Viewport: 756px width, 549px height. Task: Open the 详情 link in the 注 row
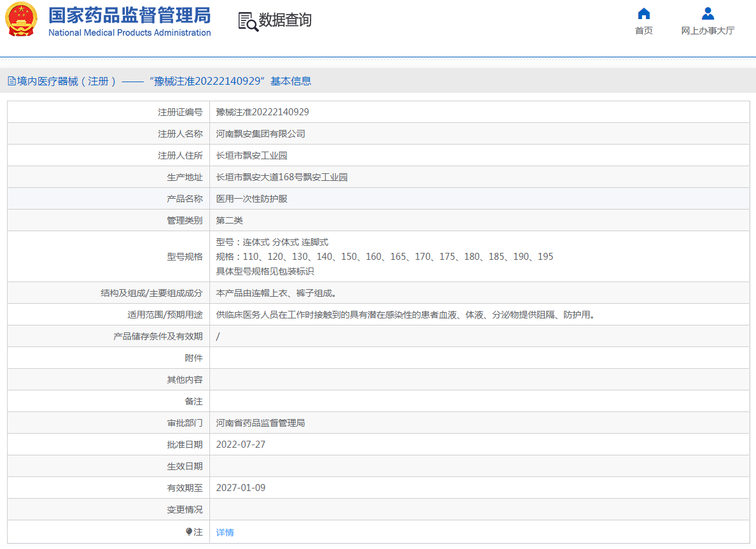coord(225,532)
